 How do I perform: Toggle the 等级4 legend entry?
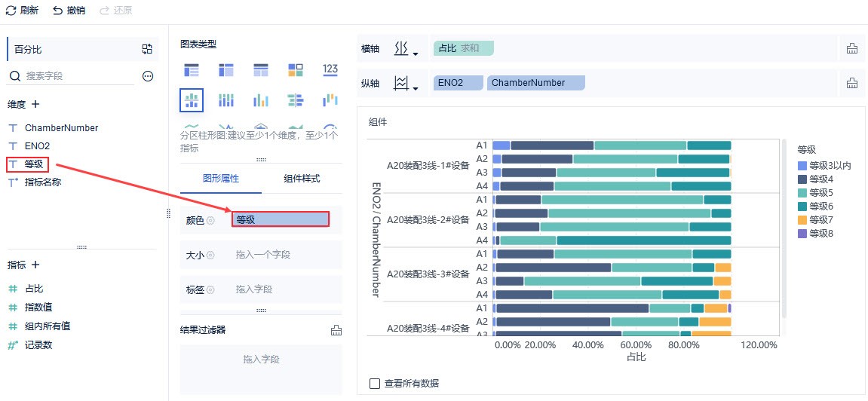(820, 179)
